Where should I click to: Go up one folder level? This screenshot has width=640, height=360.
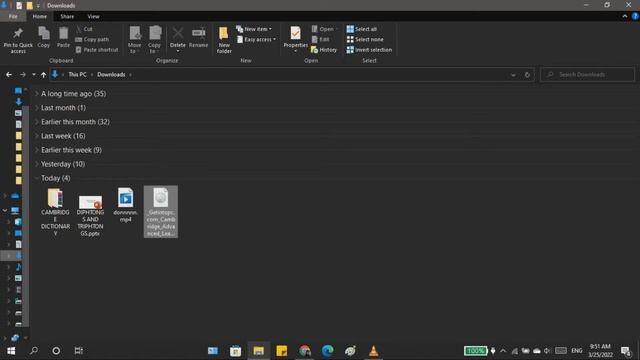coord(43,75)
